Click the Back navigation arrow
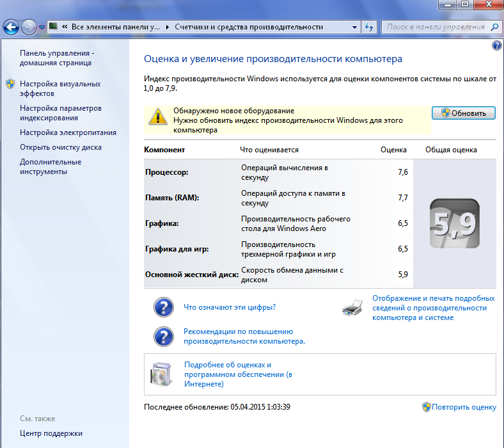The image size is (504, 448). [x=12, y=28]
